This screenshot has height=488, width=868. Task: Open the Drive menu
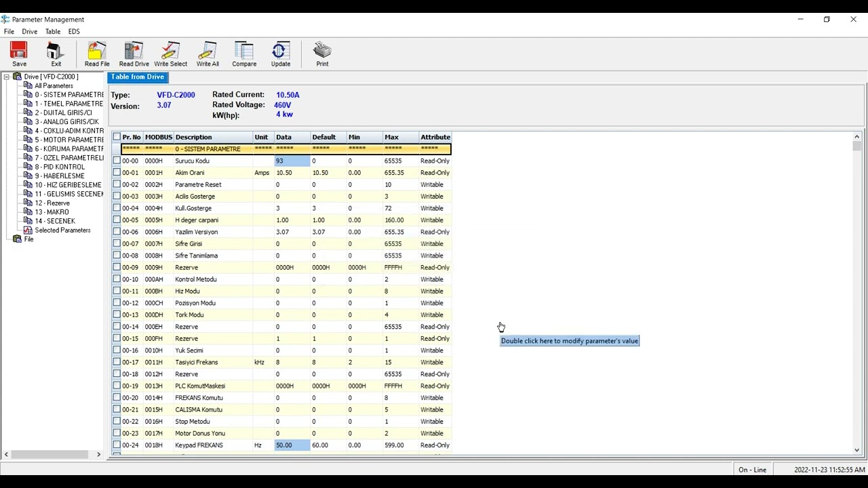click(29, 32)
